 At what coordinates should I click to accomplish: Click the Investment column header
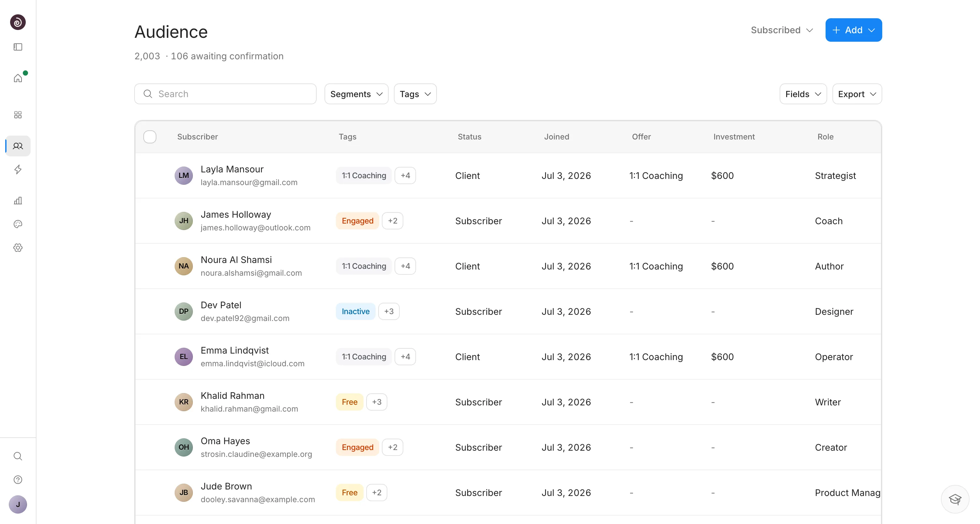[x=734, y=137]
